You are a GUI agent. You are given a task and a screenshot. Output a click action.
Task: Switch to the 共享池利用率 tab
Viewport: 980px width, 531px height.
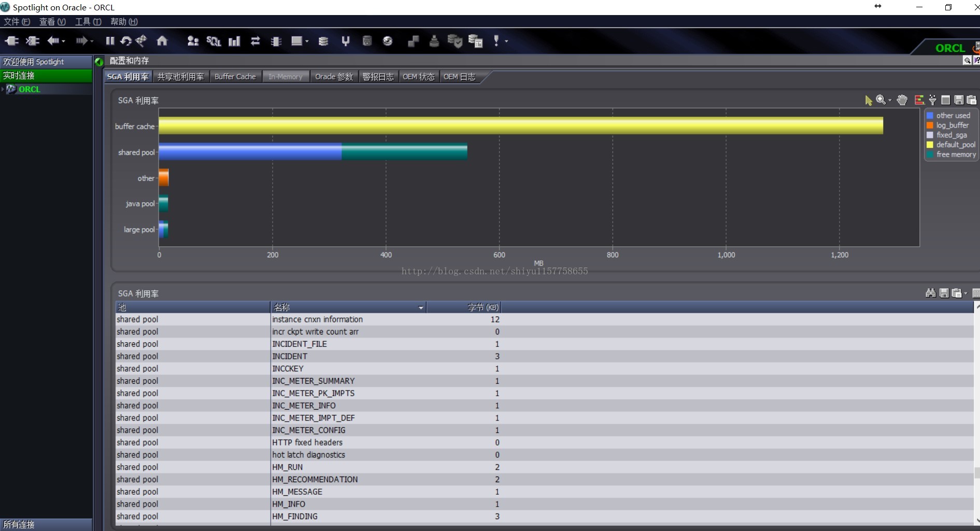coord(181,77)
